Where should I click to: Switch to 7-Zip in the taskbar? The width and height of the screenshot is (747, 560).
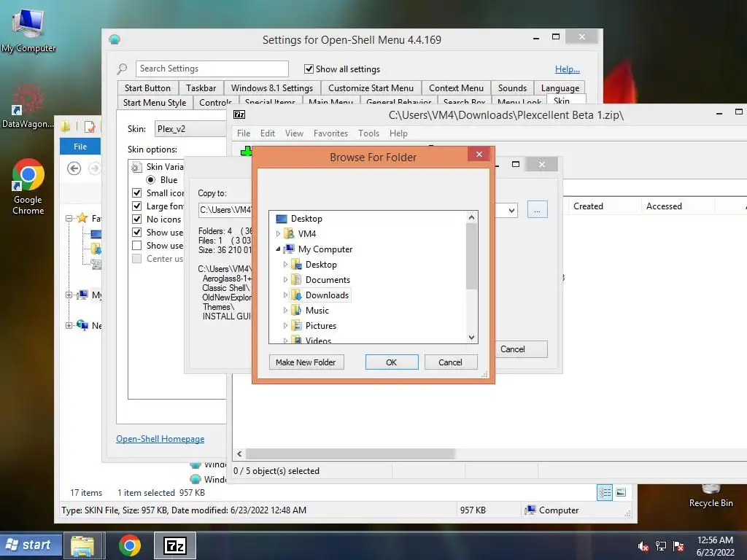click(175, 545)
